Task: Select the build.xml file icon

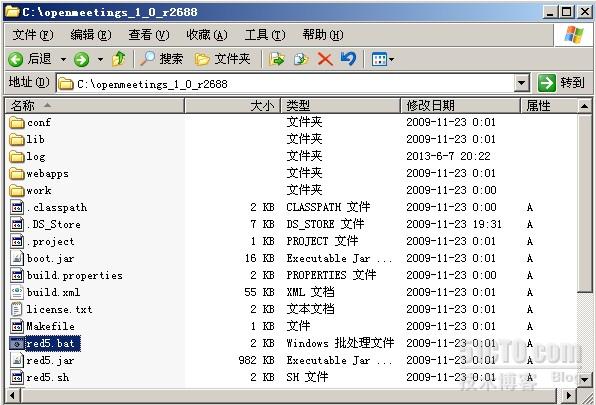Action: 17,293
